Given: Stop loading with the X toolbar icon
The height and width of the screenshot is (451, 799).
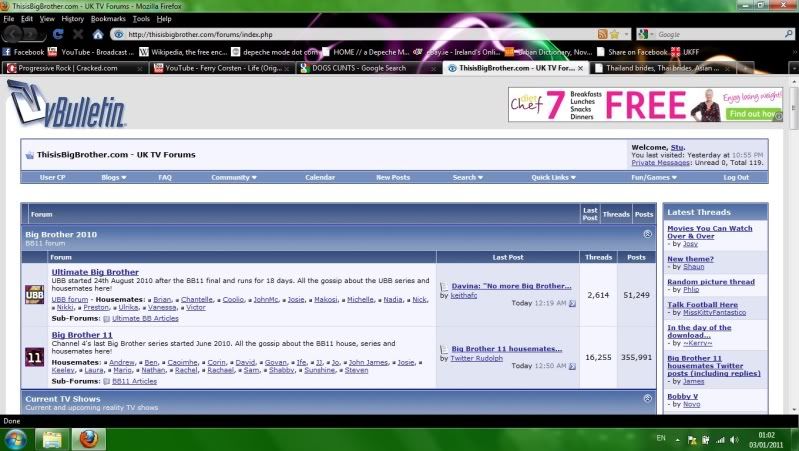Looking at the screenshot, I should pyautogui.click(x=78, y=34).
